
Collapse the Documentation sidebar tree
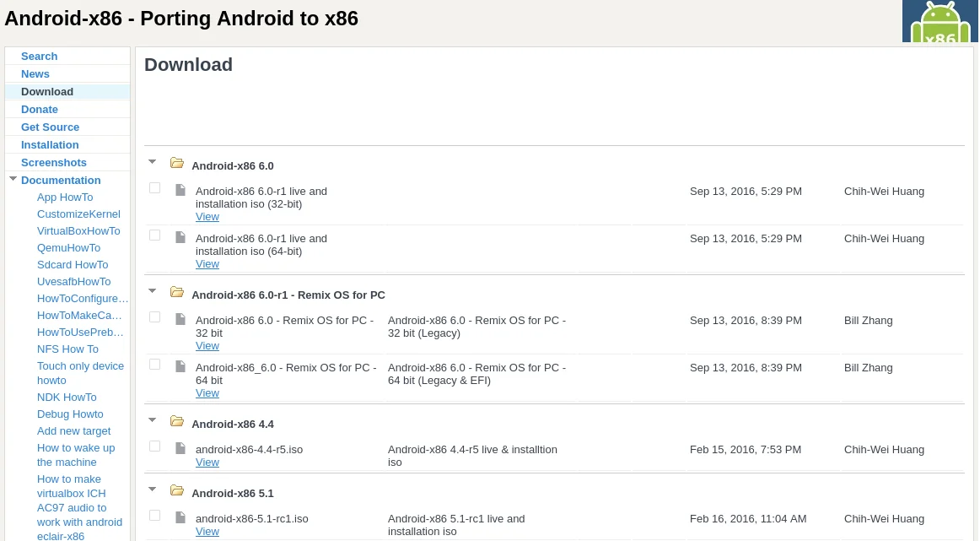(x=13, y=179)
